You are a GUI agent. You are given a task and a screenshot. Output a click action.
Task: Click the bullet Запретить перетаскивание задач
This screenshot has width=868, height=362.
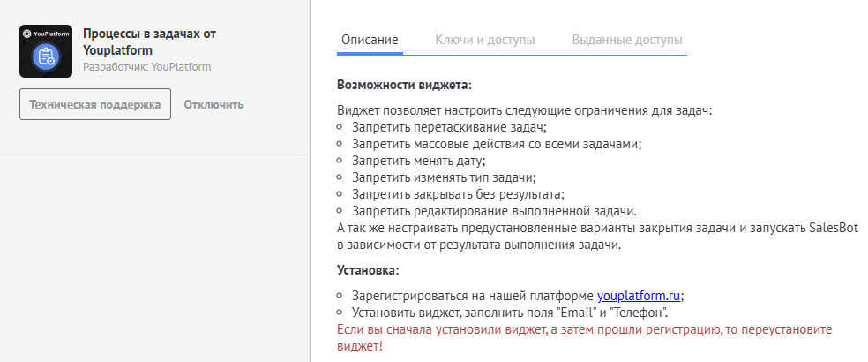(449, 127)
